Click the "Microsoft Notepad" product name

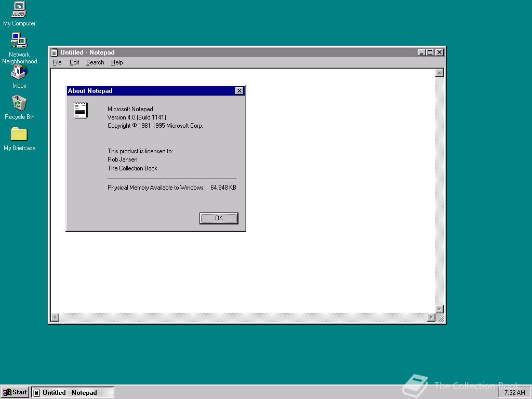130,109
